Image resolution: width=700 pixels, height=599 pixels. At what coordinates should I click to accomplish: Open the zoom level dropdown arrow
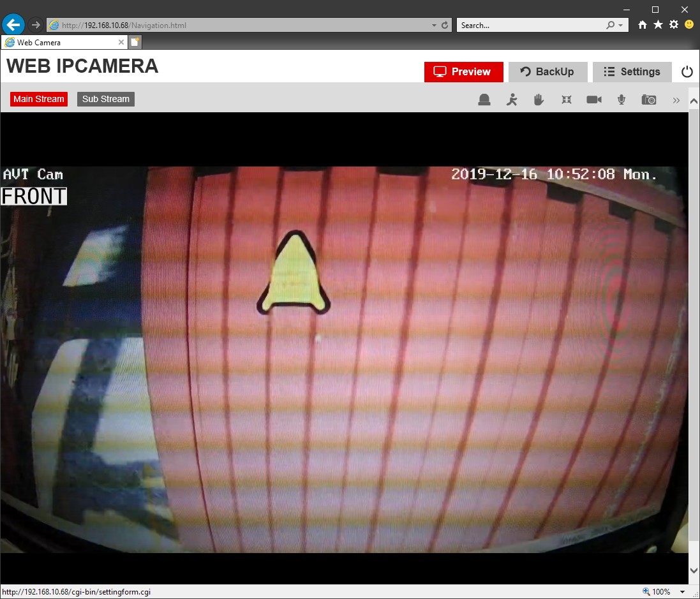[x=682, y=592]
